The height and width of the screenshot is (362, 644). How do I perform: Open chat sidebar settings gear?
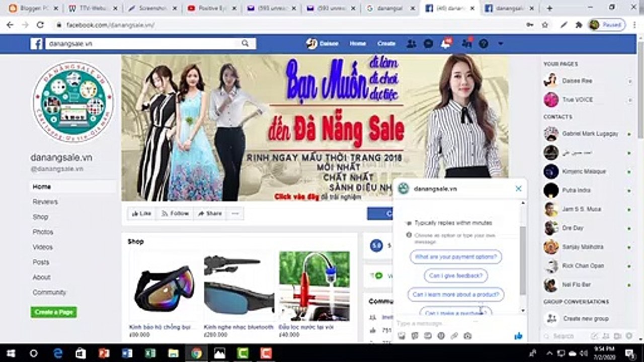click(x=629, y=336)
